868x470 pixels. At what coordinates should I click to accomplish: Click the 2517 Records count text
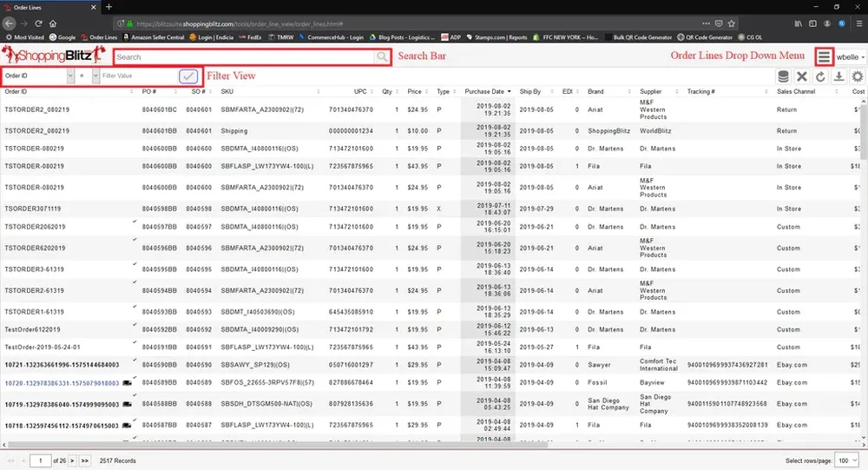[x=117, y=460]
